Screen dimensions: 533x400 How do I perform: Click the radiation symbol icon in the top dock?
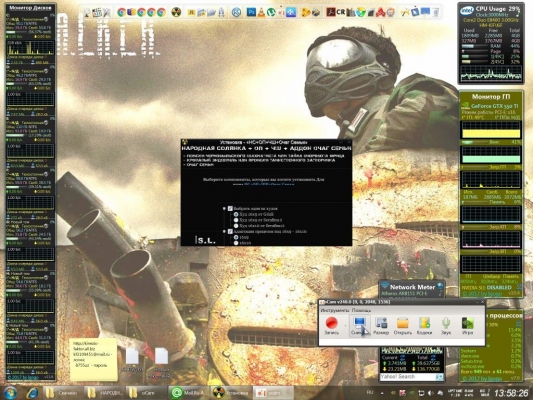click(176, 13)
